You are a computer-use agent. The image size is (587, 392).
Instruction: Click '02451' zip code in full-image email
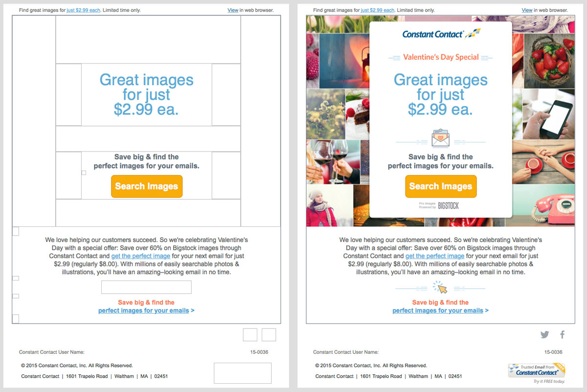(455, 376)
